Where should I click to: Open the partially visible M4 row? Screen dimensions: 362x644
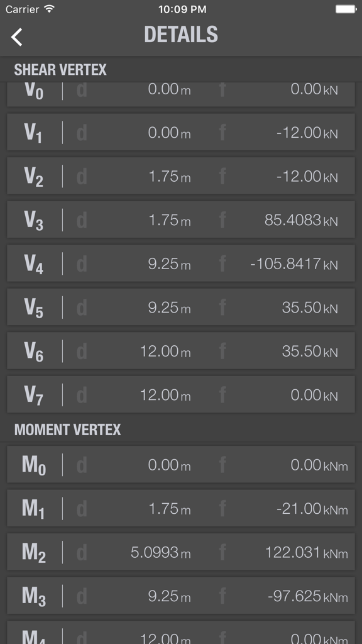181,636
